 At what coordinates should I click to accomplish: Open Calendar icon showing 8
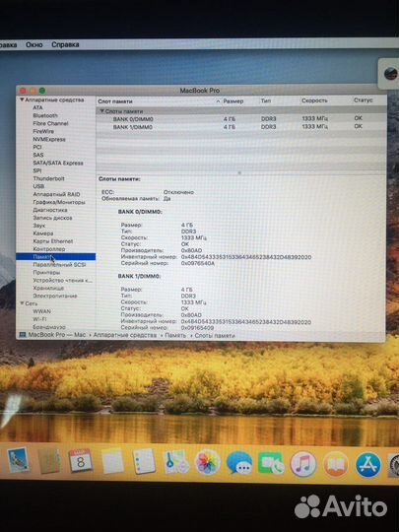(x=81, y=460)
